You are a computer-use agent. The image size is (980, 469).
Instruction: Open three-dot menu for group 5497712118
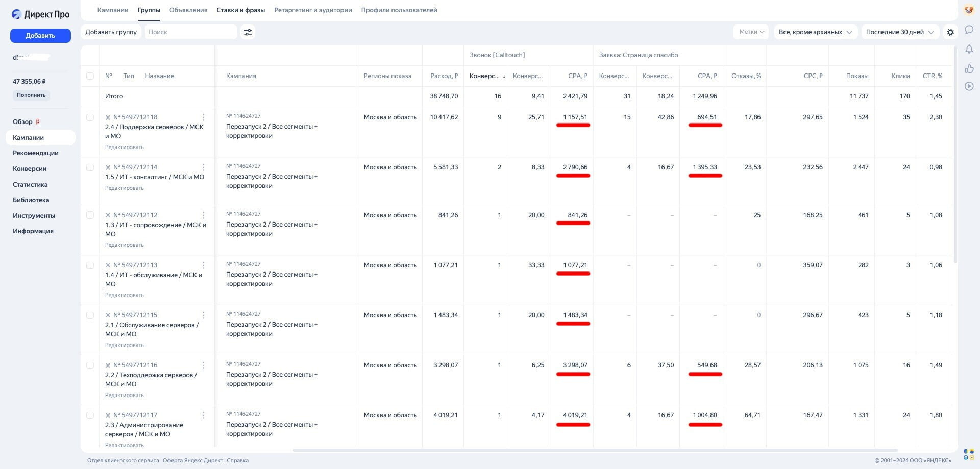pyautogui.click(x=203, y=117)
